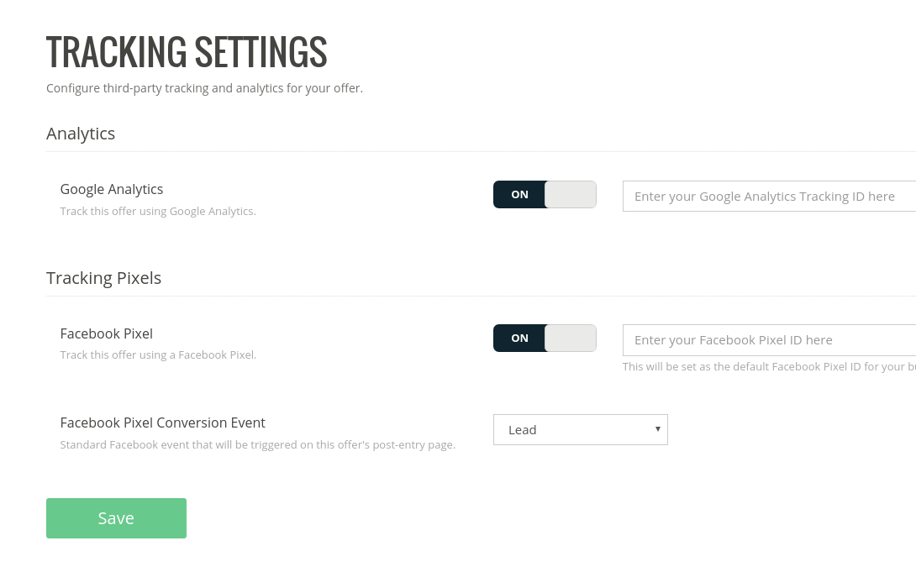The width and height of the screenshot is (916, 588).
Task: Click the Google Analytics setting label
Action: (112, 189)
